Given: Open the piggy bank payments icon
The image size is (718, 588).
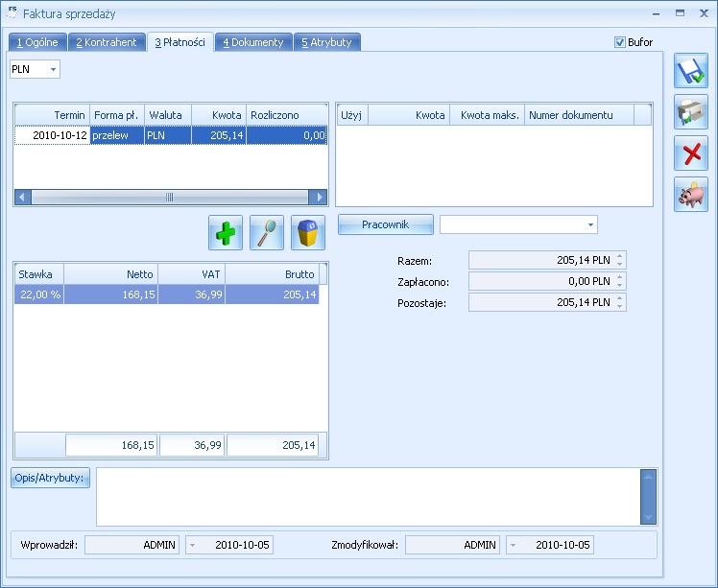Looking at the screenshot, I should [691, 195].
